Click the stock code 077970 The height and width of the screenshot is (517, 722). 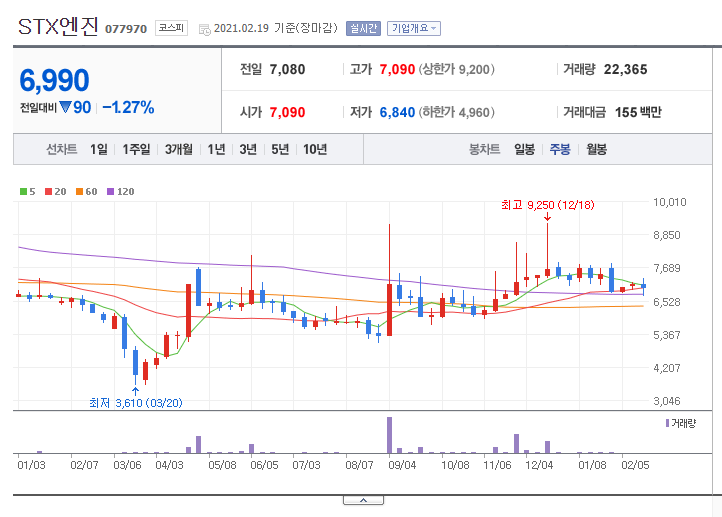126,29
